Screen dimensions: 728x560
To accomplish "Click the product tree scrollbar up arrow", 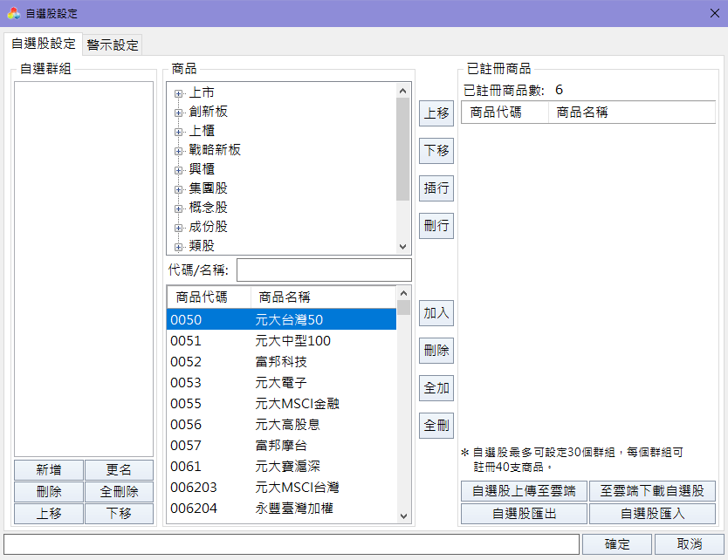I will point(403,91).
